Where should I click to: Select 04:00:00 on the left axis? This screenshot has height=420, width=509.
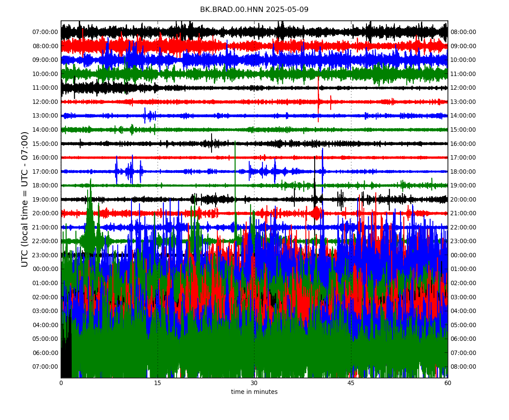click(46, 325)
